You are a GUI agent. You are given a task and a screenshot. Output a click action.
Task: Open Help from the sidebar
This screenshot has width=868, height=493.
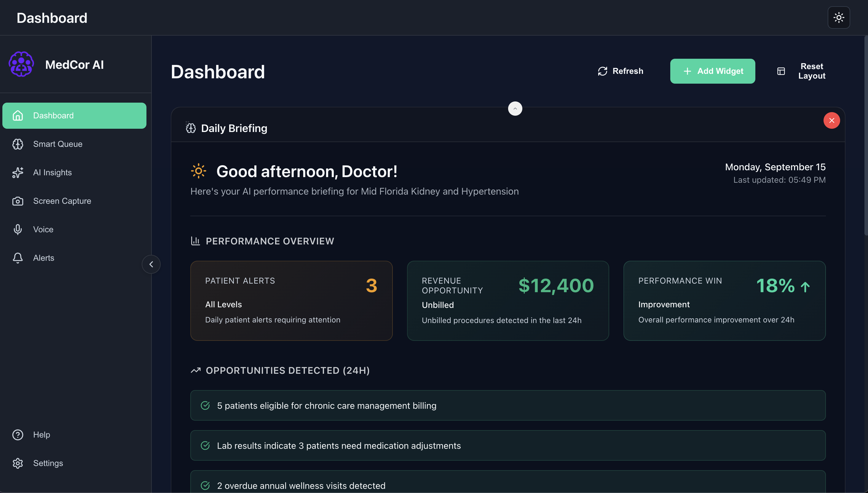click(x=41, y=435)
